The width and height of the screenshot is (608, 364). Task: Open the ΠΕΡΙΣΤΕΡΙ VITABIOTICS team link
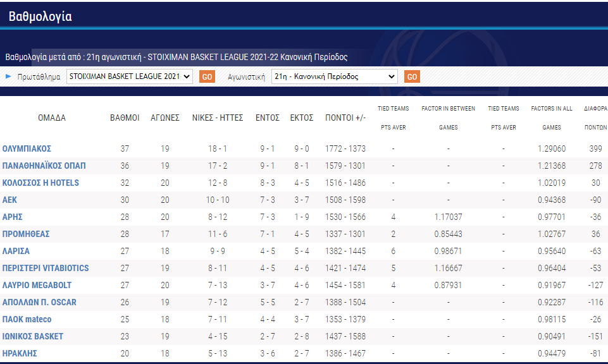point(46,268)
